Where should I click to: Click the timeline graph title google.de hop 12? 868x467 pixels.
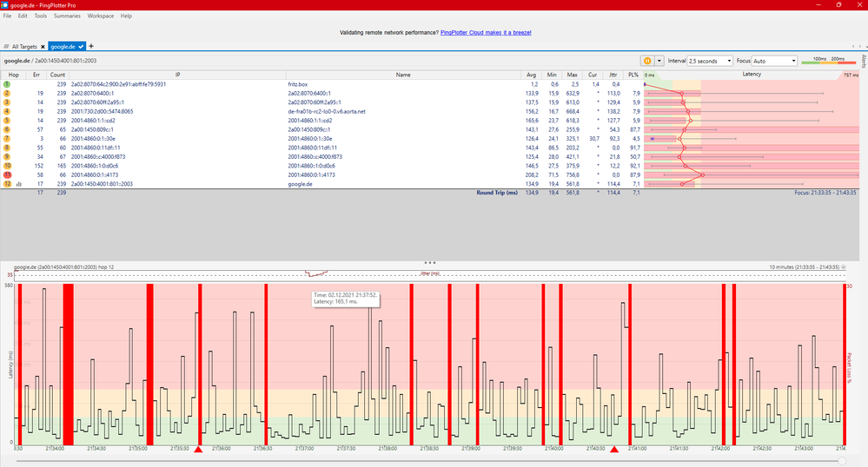63,267
